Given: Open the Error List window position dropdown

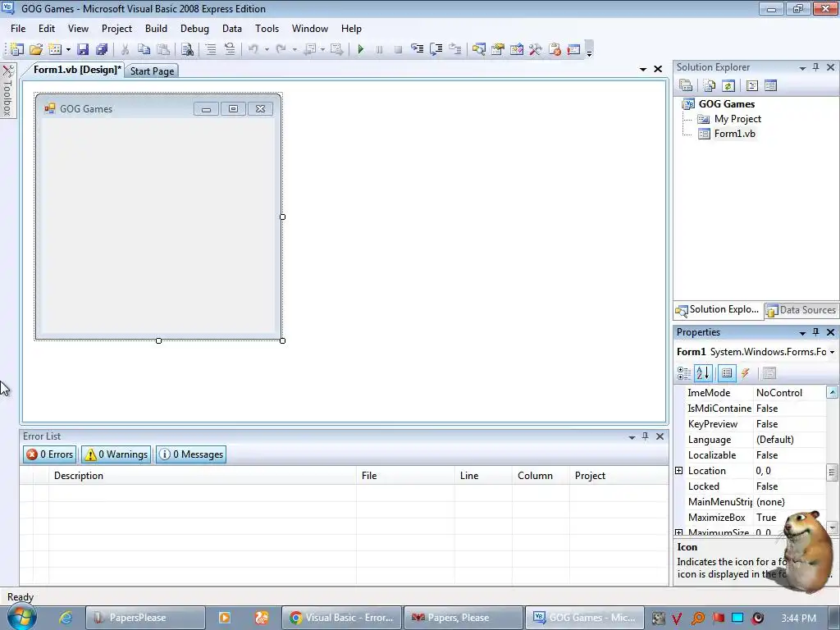Looking at the screenshot, I should point(632,438).
